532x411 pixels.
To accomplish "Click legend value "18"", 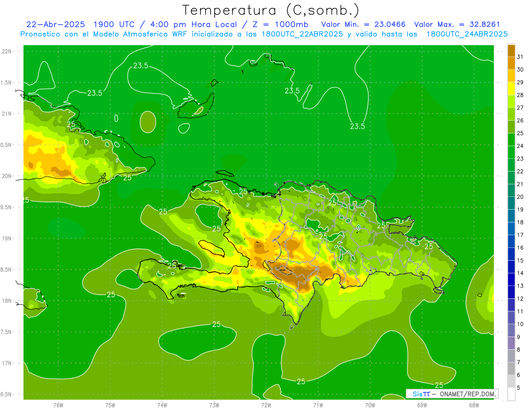I will pyautogui.click(x=520, y=223).
